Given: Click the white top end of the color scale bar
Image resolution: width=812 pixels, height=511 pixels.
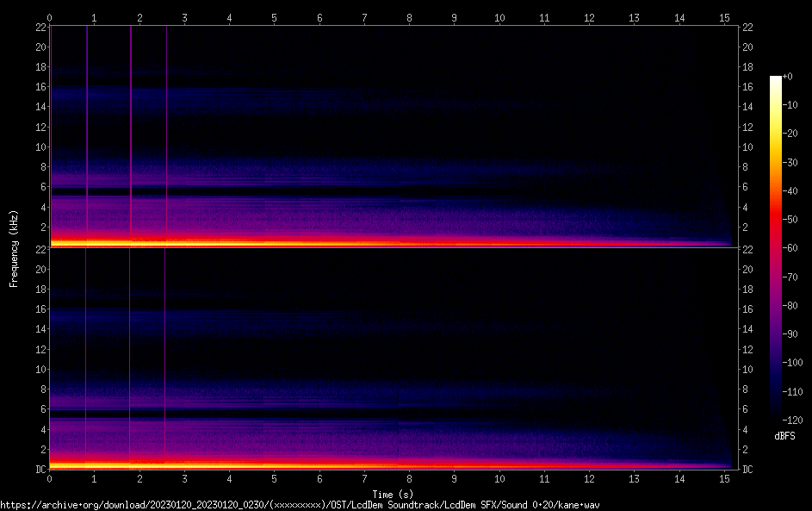Looking at the screenshot, I should [776, 79].
